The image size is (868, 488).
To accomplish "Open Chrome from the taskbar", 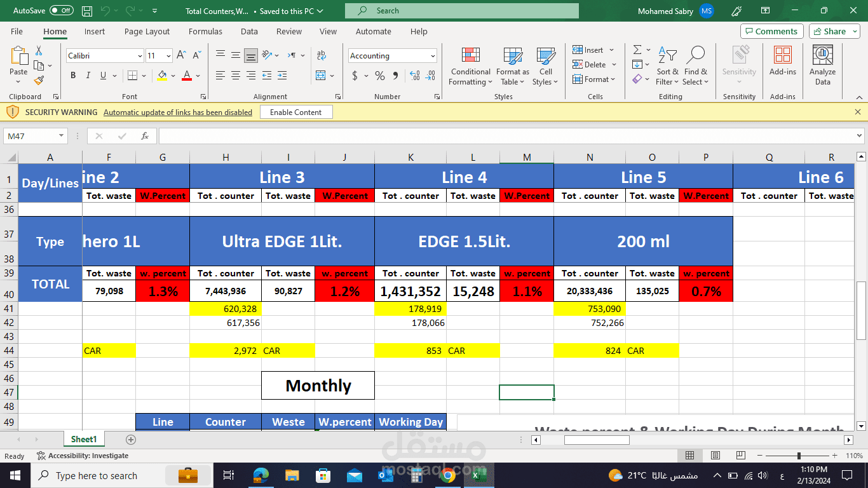I will click(x=447, y=475).
